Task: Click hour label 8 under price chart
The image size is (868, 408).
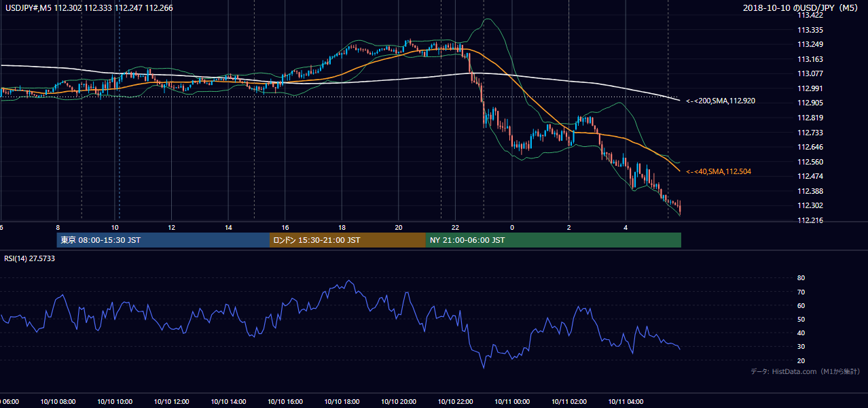Action: [x=58, y=227]
